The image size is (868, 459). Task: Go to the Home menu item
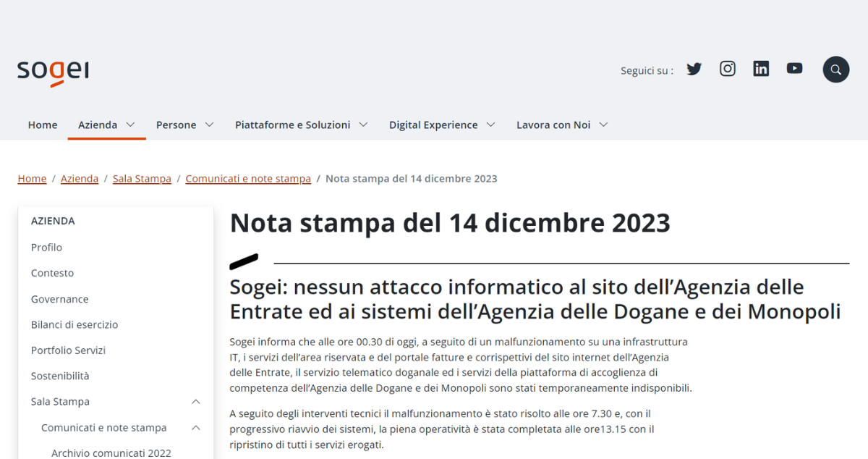tap(43, 125)
